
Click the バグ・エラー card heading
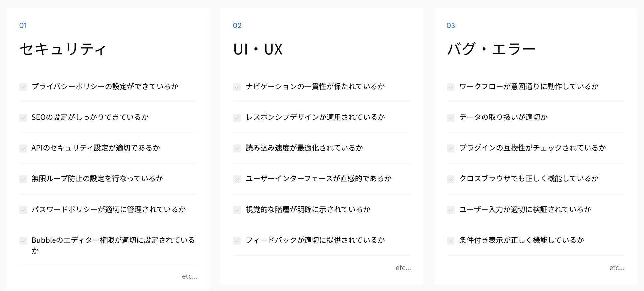click(491, 49)
